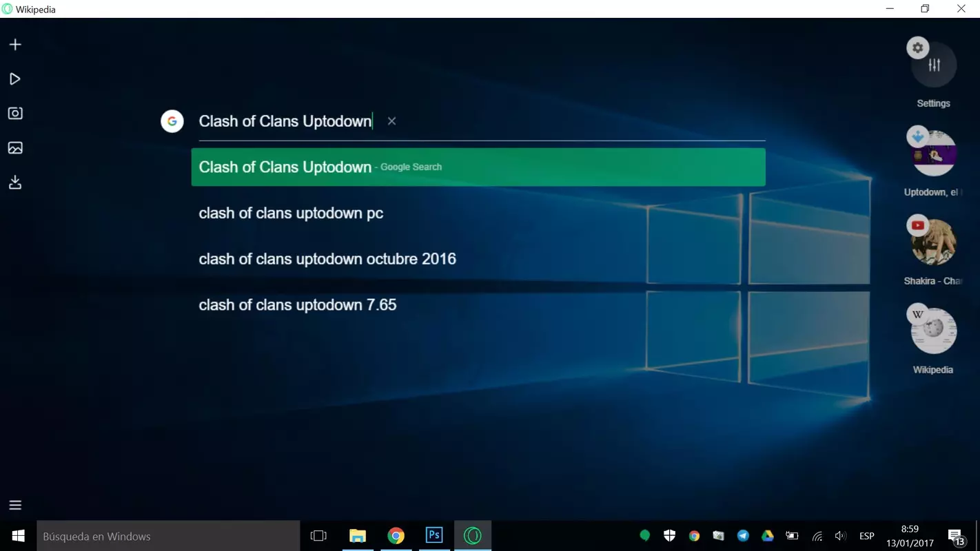Click the tray icon left of Telegram
The width and height of the screenshot is (980, 551).
coord(718,536)
